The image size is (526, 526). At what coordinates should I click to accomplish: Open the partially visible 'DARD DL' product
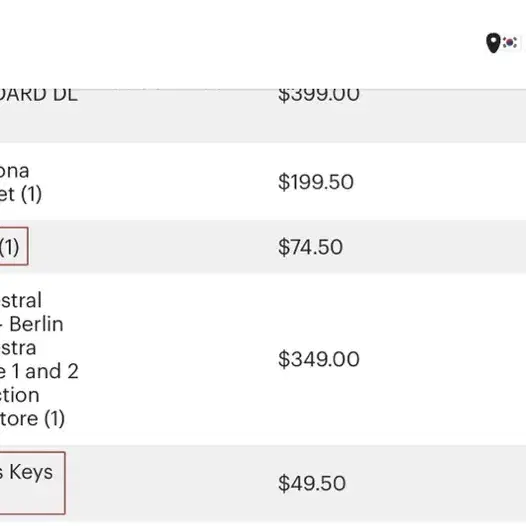pyautogui.click(x=39, y=95)
